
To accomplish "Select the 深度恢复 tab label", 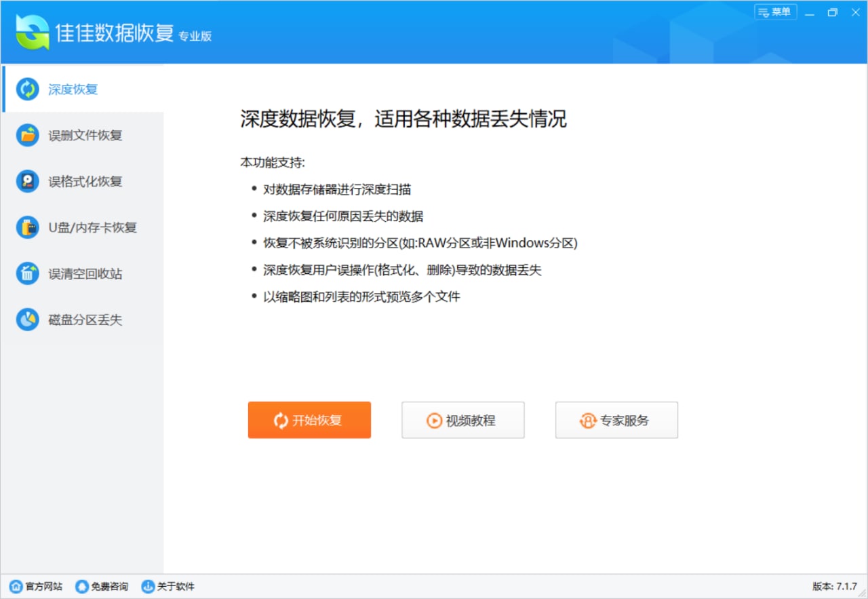I will click(73, 89).
